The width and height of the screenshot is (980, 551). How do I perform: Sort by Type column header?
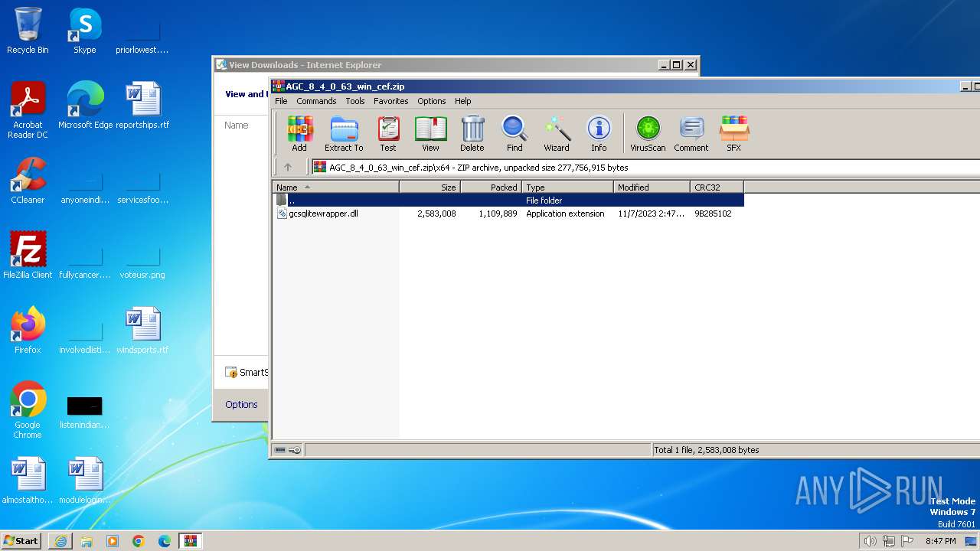[568, 187]
